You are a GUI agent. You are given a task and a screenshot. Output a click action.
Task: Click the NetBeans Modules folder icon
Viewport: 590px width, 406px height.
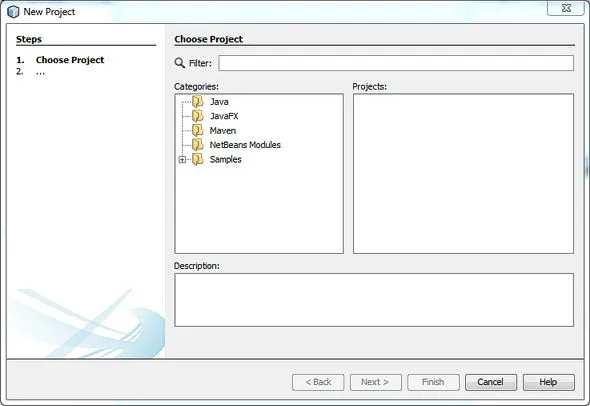[x=198, y=144]
